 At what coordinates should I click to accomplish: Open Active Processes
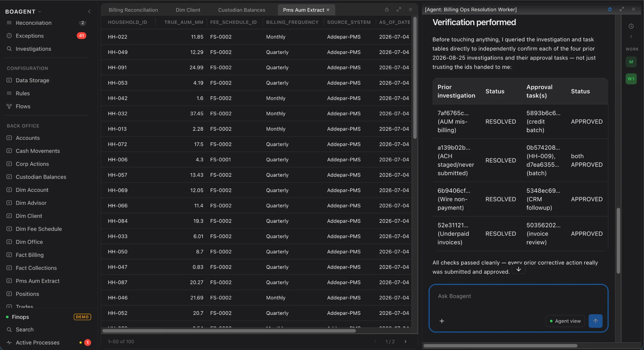coord(37,343)
